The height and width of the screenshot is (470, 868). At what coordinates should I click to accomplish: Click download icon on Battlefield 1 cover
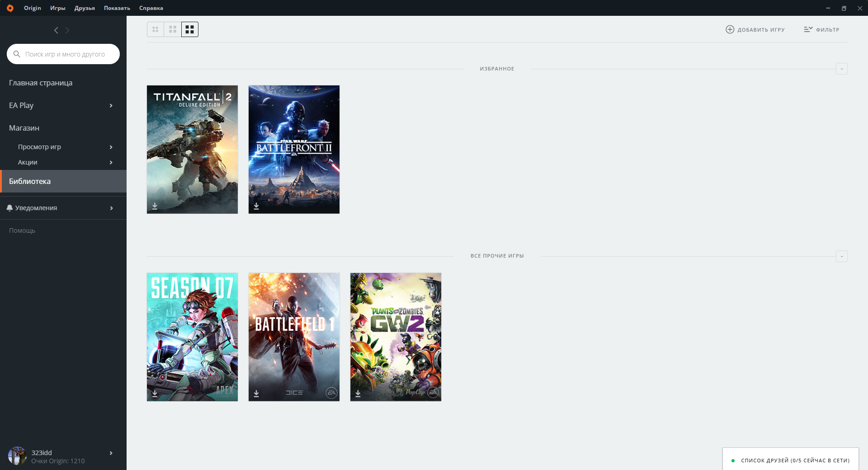click(256, 394)
